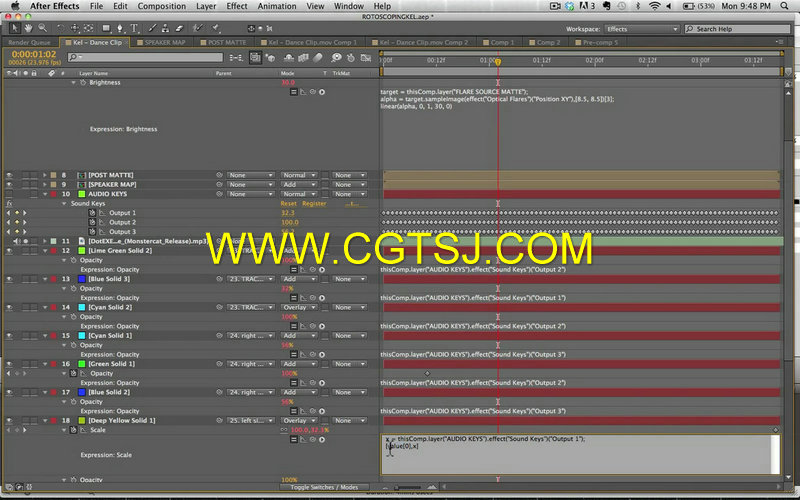800x500 pixels.
Task: Open the Effect menu
Action: (x=237, y=6)
